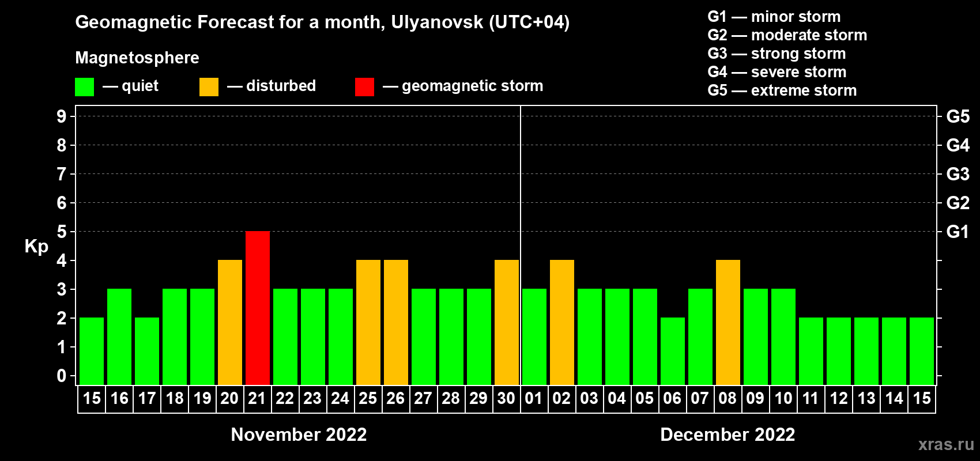
Task: Select the orange bar for December 02
Action: (562, 322)
